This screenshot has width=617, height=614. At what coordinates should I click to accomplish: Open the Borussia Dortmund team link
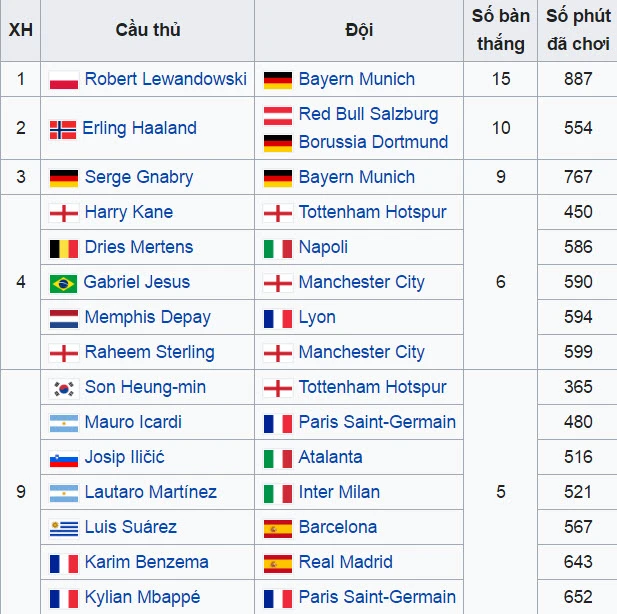(372, 142)
